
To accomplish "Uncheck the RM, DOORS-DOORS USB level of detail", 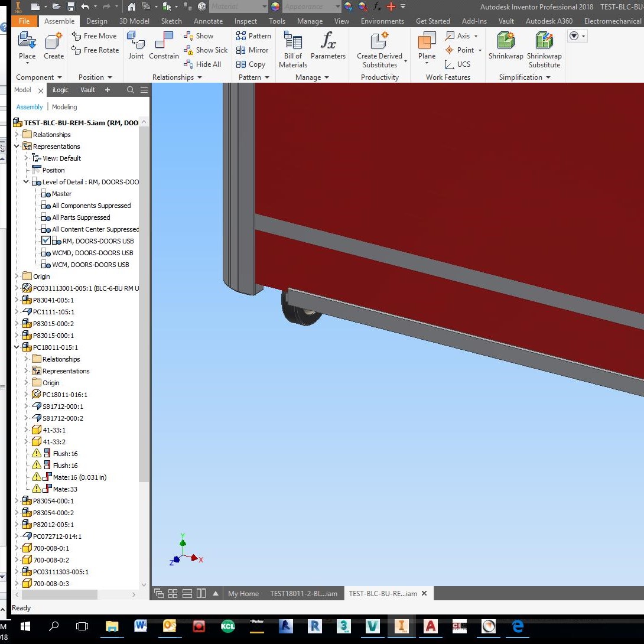I will pos(45,241).
